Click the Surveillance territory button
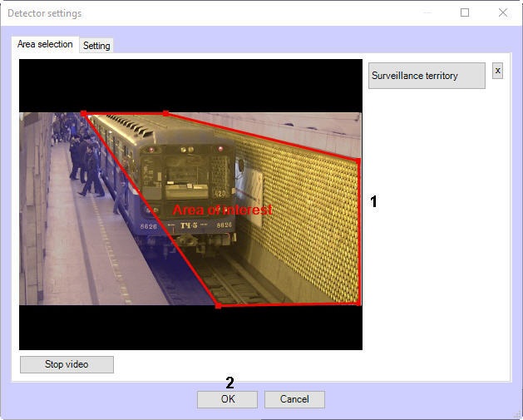Screen dimensions: 523x420 427,76
